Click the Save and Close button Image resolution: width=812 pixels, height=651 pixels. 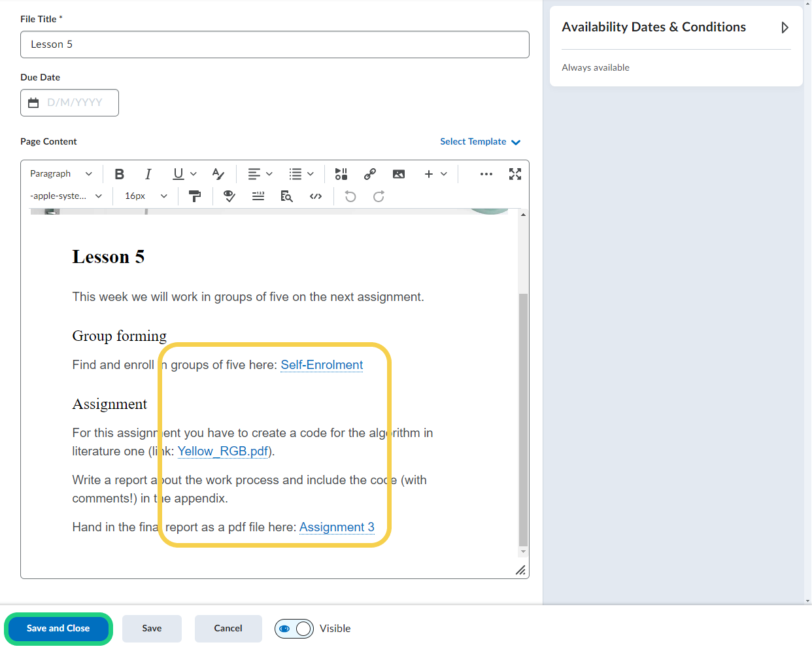pos(58,629)
